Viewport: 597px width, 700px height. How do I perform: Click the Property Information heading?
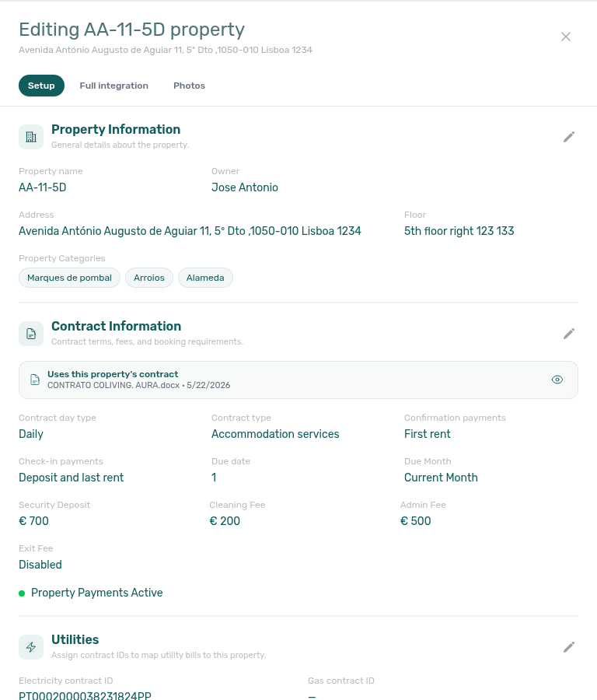click(x=116, y=129)
